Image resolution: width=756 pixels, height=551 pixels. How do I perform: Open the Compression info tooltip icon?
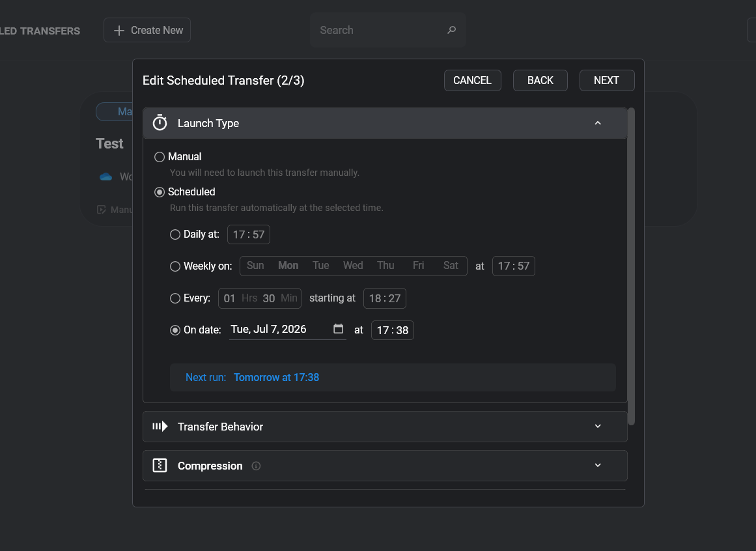pyautogui.click(x=256, y=466)
